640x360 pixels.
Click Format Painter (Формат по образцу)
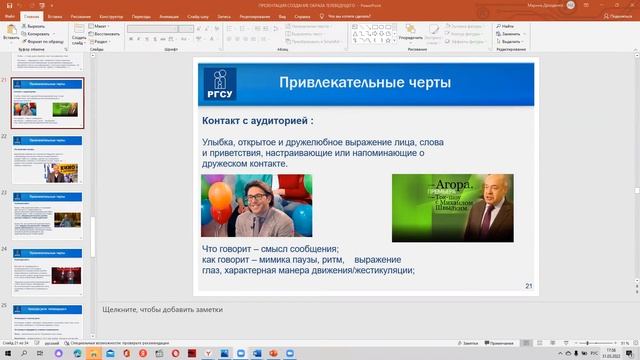click(x=42, y=41)
